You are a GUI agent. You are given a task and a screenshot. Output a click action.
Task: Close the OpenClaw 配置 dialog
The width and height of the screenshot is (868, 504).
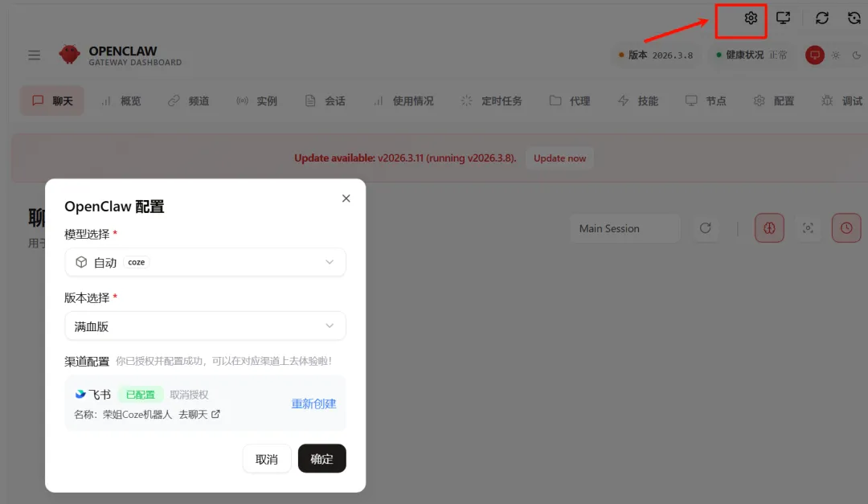[346, 199]
